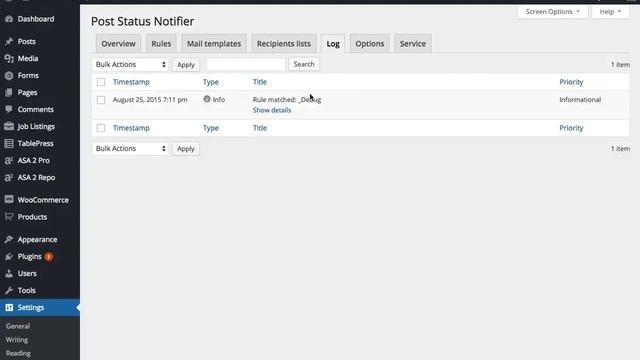
Task: Check the August 25, 2015 log entry checkbox
Action: click(x=101, y=100)
